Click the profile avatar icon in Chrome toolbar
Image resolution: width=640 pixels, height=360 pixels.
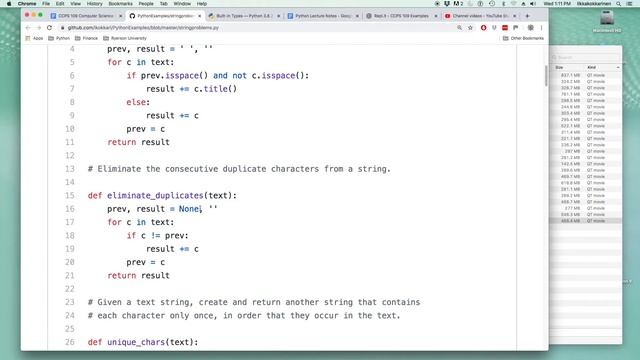click(x=530, y=28)
